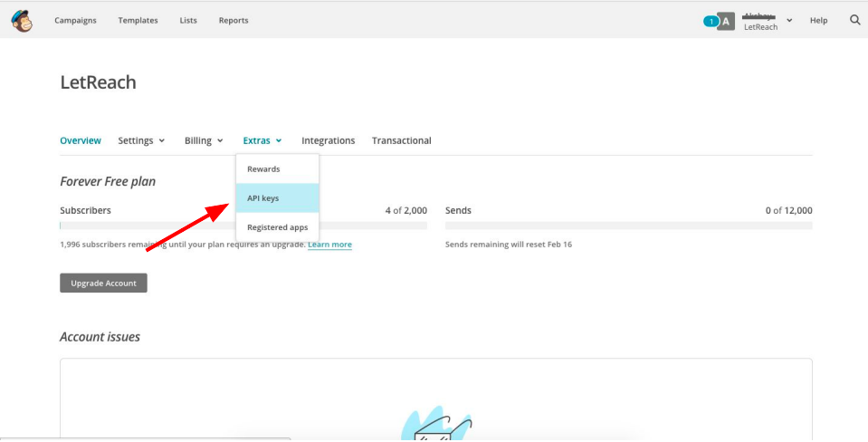Click the Forever Free plan heading
Image resolution: width=868 pixels, height=442 pixels.
pyautogui.click(x=108, y=182)
